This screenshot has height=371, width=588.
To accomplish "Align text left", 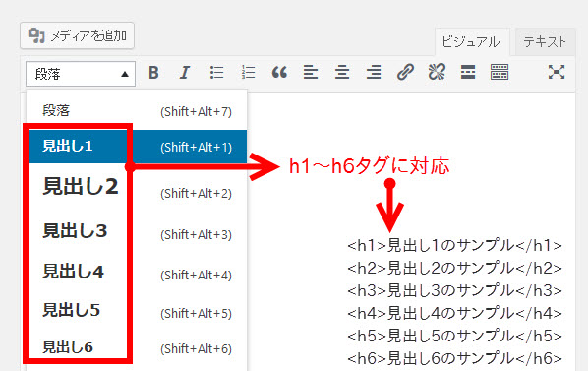I will pos(311,72).
